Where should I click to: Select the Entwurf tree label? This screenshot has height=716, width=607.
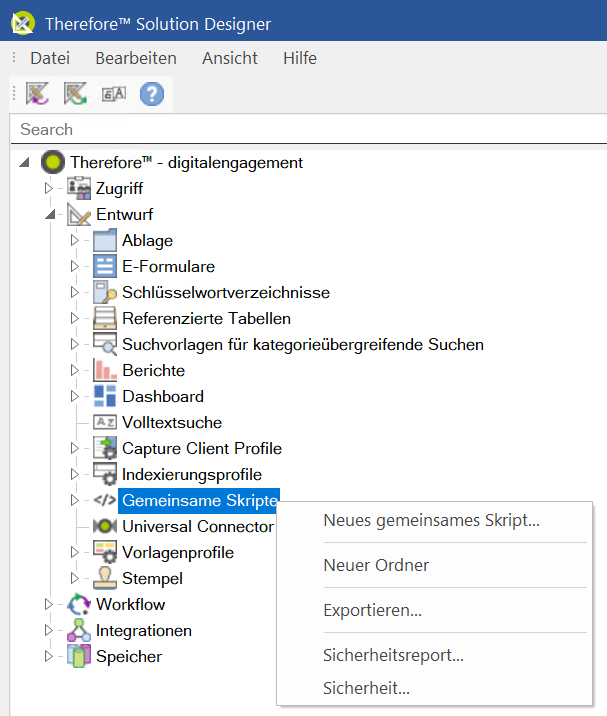[x=124, y=215]
